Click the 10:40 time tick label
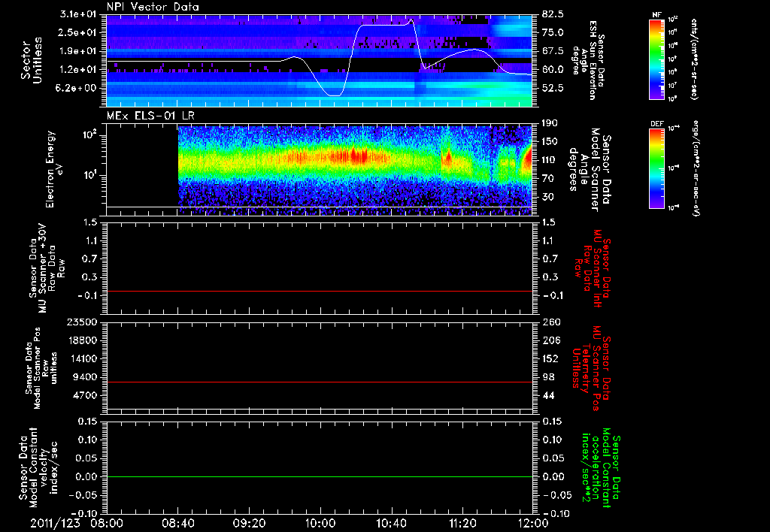Viewport: 770px width, 532px height. tap(391, 523)
